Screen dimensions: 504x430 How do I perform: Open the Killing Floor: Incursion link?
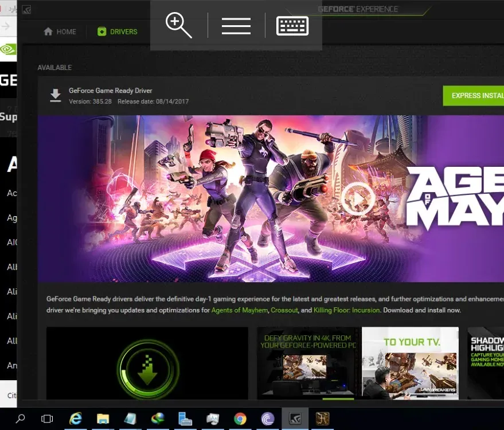(x=346, y=310)
